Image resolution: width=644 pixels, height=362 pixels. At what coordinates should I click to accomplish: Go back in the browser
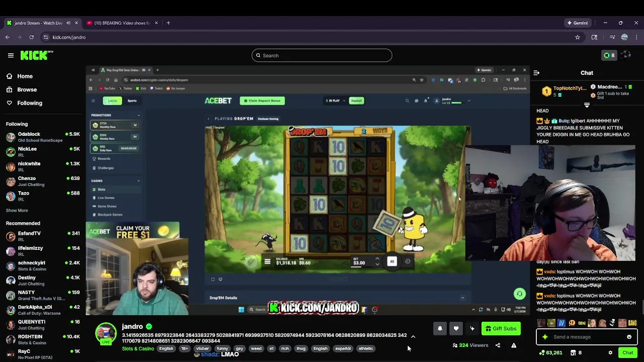coord(8,37)
